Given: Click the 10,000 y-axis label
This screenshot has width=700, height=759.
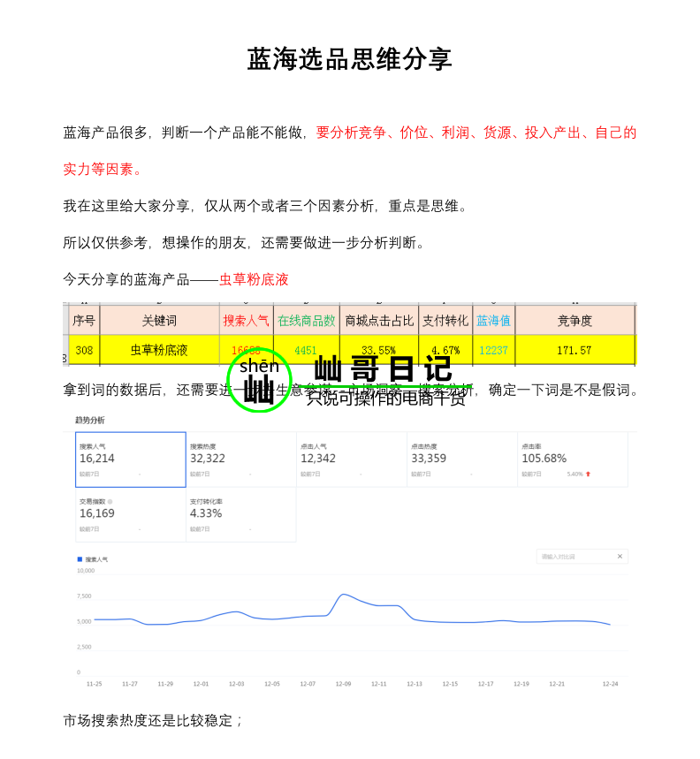Looking at the screenshot, I should (x=86, y=571).
